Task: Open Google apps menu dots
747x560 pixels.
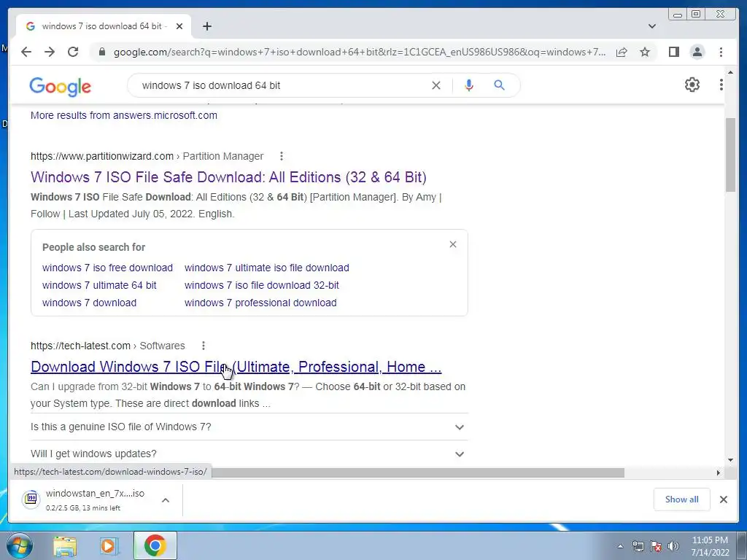Action: tap(721, 85)
